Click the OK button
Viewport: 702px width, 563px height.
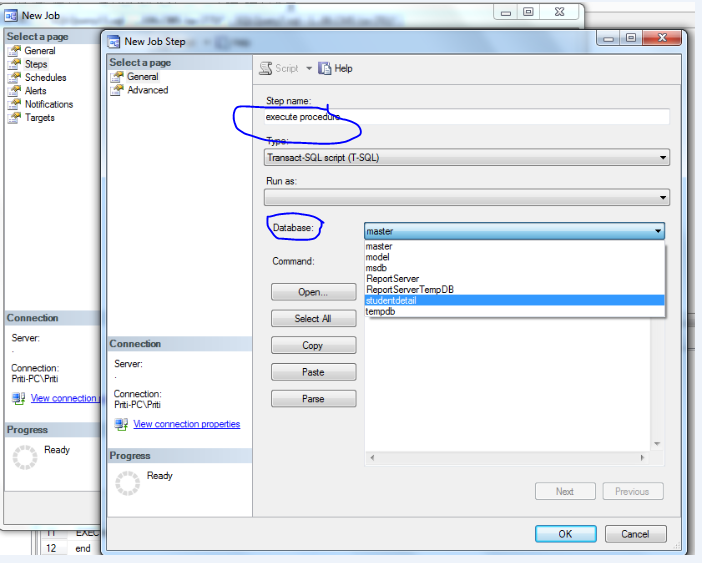(x=565, y=534)
